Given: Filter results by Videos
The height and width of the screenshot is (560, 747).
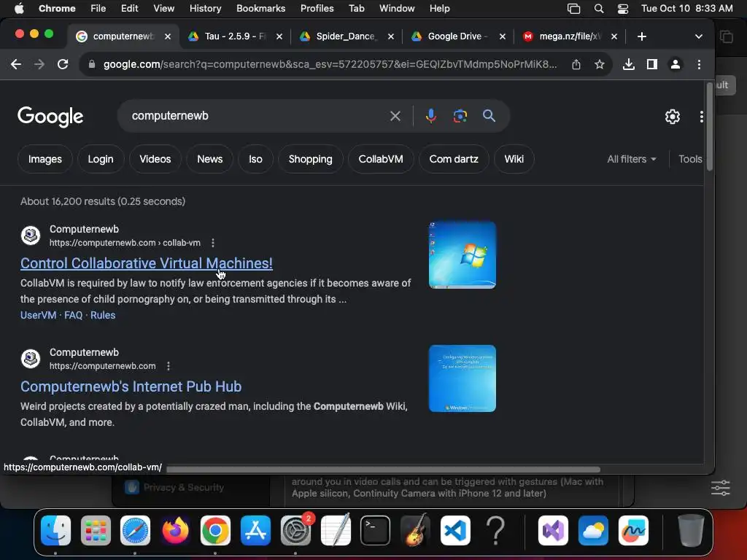Looking at the screenshot, I should point(155,159).
